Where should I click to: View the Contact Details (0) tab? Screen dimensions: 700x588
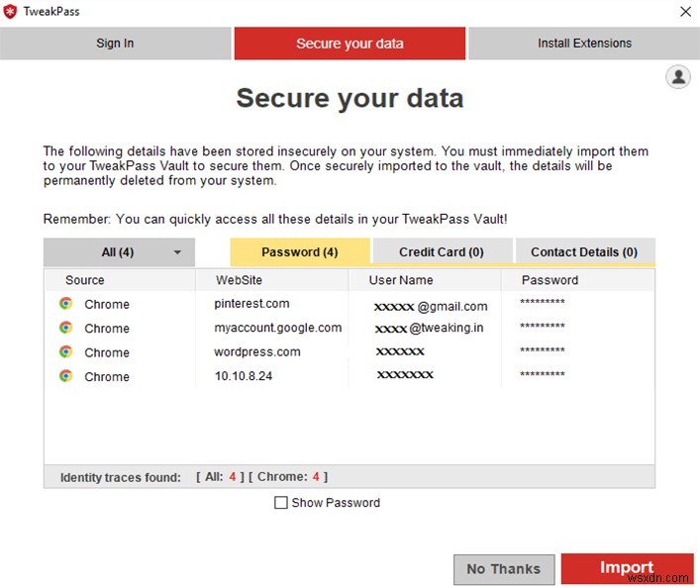click(x=584, y=252)
